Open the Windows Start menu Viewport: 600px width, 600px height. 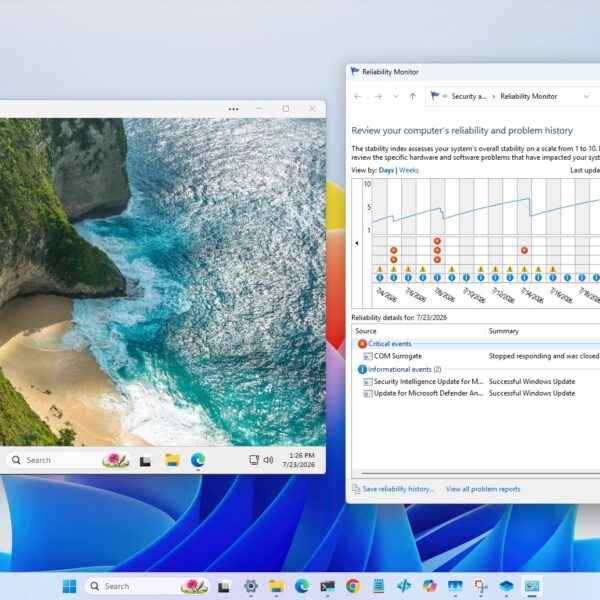tap(69, 586)
